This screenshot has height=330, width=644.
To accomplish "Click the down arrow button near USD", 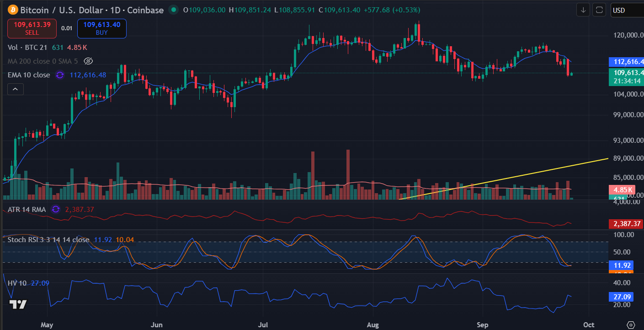I will (583, 10).
